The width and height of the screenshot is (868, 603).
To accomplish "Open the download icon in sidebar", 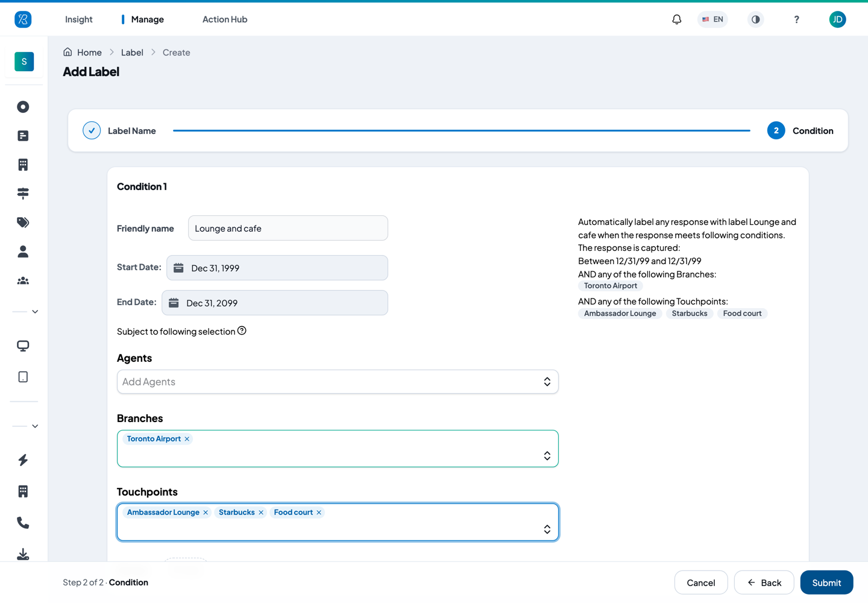I will click(x=23, y=554).
